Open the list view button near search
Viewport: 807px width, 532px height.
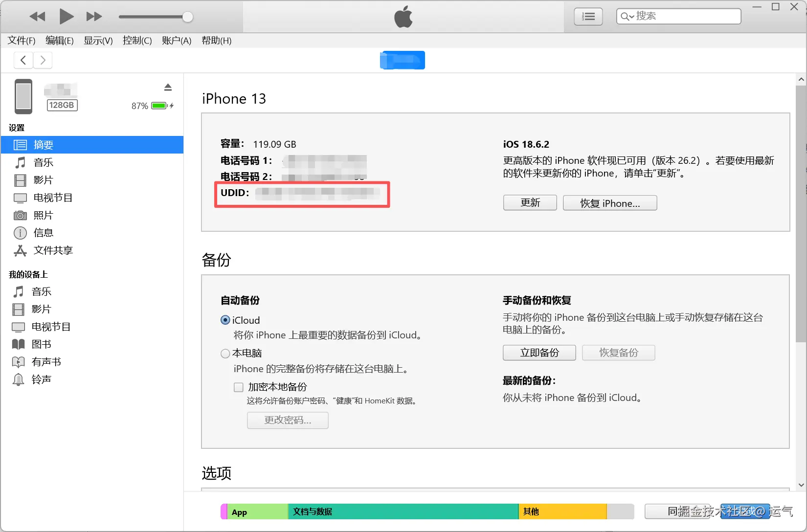pos(588,17)
